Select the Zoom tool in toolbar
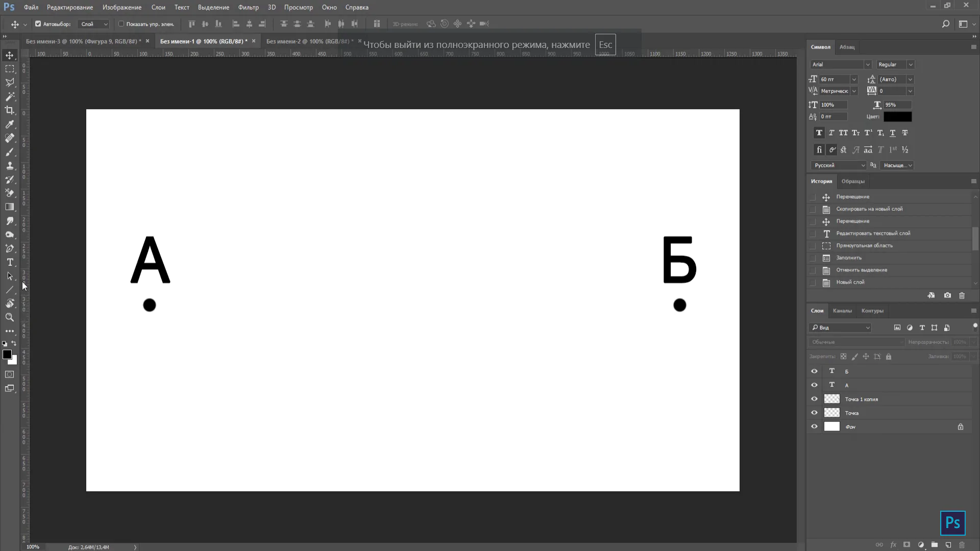The image size is (980, 551). 10,317
